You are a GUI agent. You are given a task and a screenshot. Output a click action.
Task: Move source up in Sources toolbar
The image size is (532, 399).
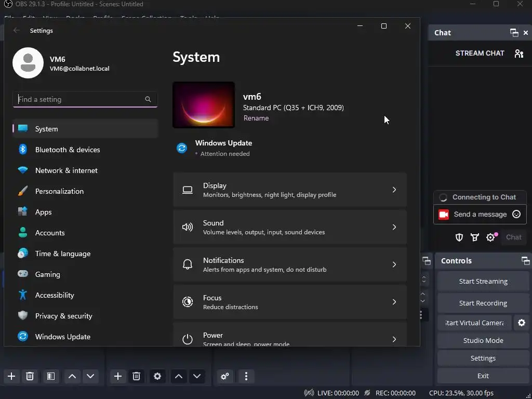(179, 376)
